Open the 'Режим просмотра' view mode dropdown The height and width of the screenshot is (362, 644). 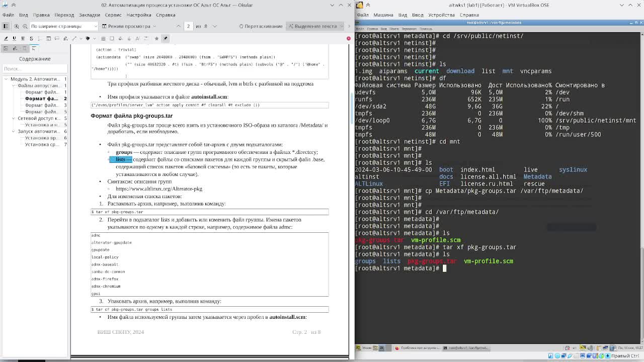(129, 26)
